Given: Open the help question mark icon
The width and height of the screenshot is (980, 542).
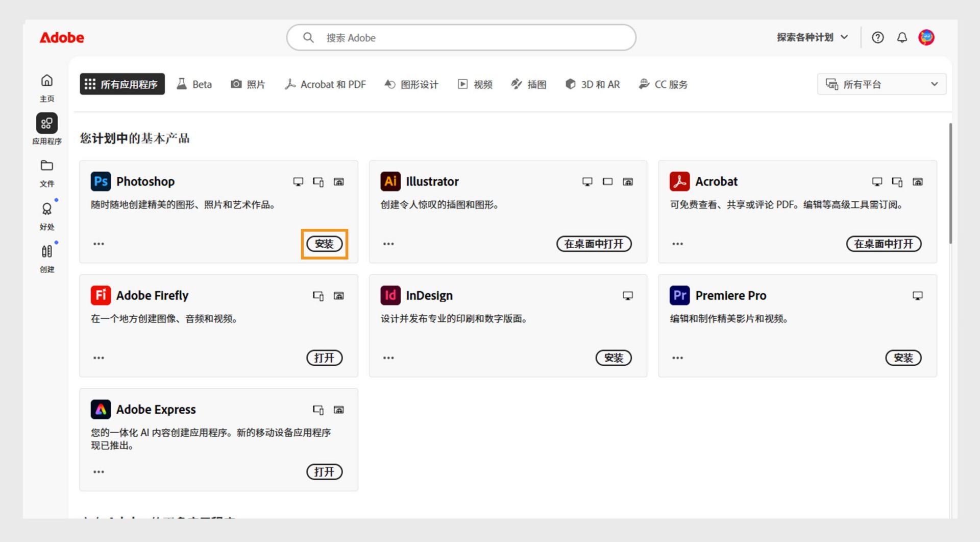Looking at the screenshot, I should point(877,37).
